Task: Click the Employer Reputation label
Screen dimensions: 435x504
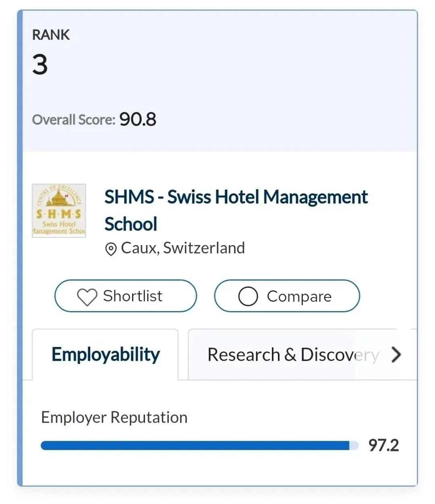Action: 114,417
